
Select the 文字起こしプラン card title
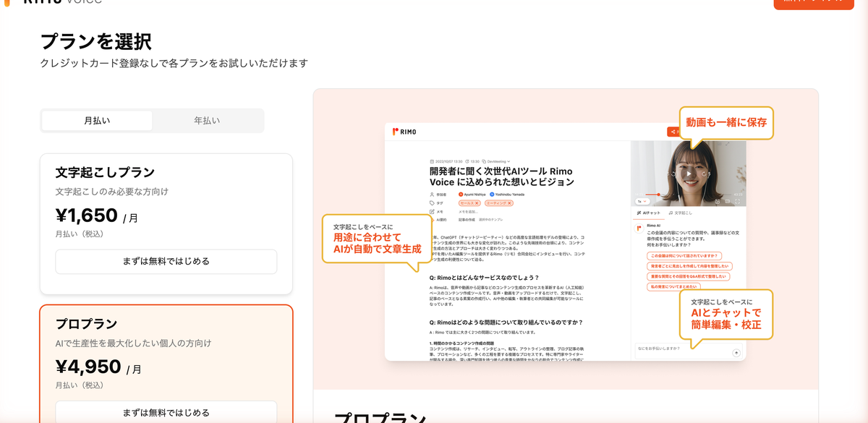(x=105, y=172)
